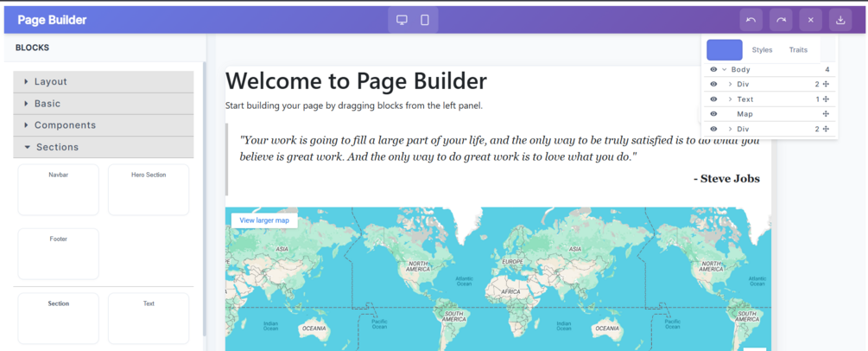Expand the Div layer below Map
Screen dimensions: 868x351
(730, 129)
